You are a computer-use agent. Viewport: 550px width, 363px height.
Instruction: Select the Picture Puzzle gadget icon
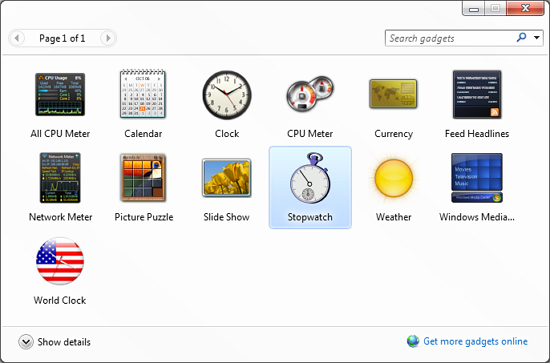click(x=143, y=177)
